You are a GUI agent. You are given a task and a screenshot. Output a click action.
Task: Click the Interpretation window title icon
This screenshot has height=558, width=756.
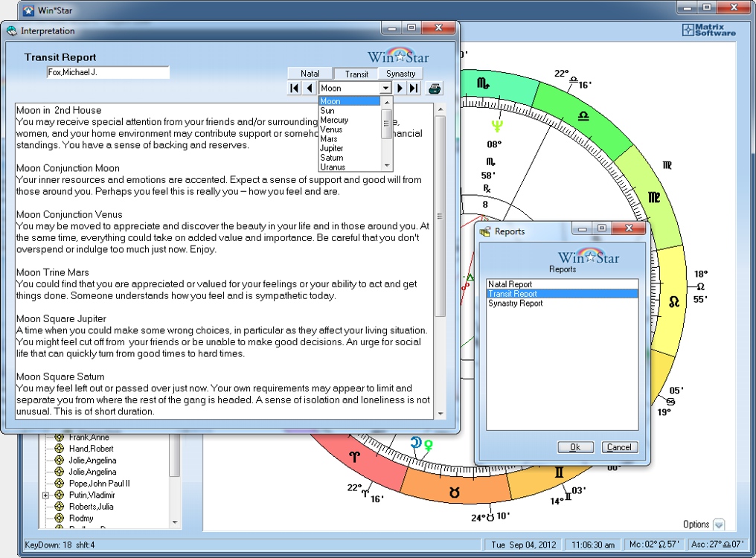pyautogui.click(x=12, y=31)
